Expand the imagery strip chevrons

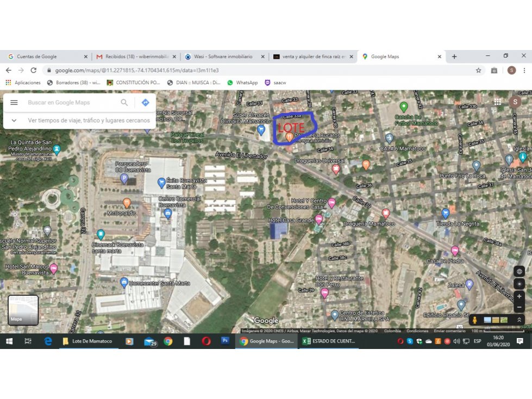(x=519, y=320)
